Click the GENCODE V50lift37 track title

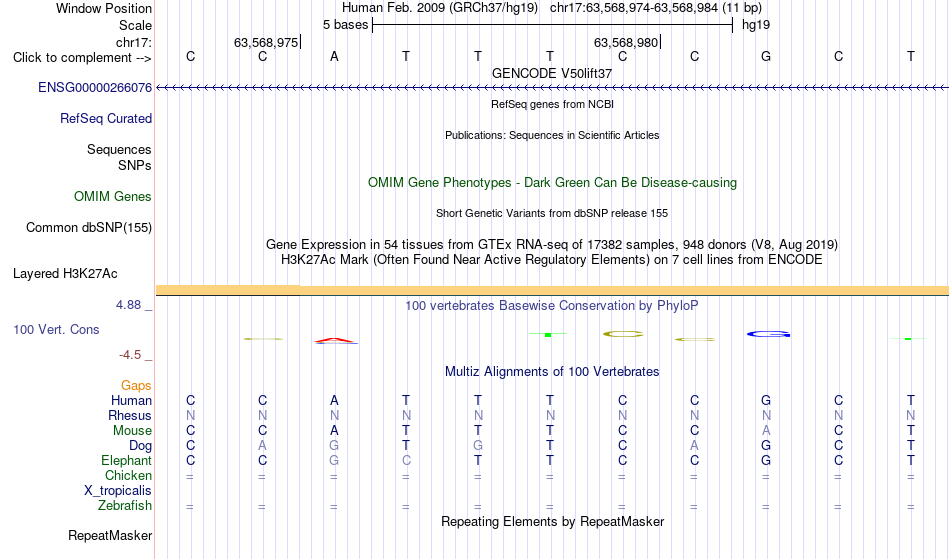[552, 74]
